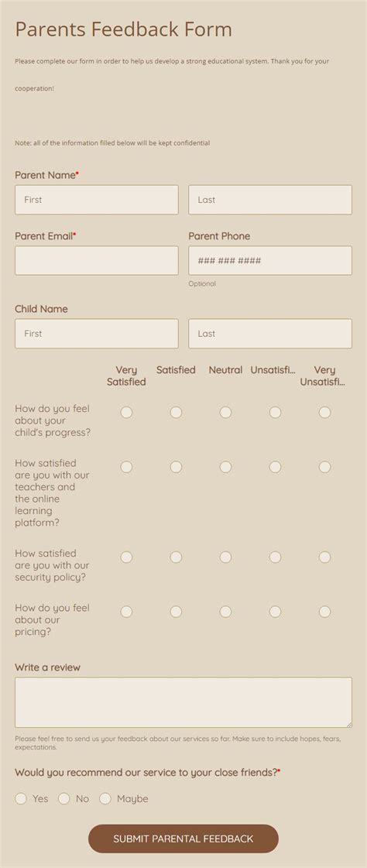
Task: Mark Neutral for teachers and online platform
Action: [x=225, y=467]
